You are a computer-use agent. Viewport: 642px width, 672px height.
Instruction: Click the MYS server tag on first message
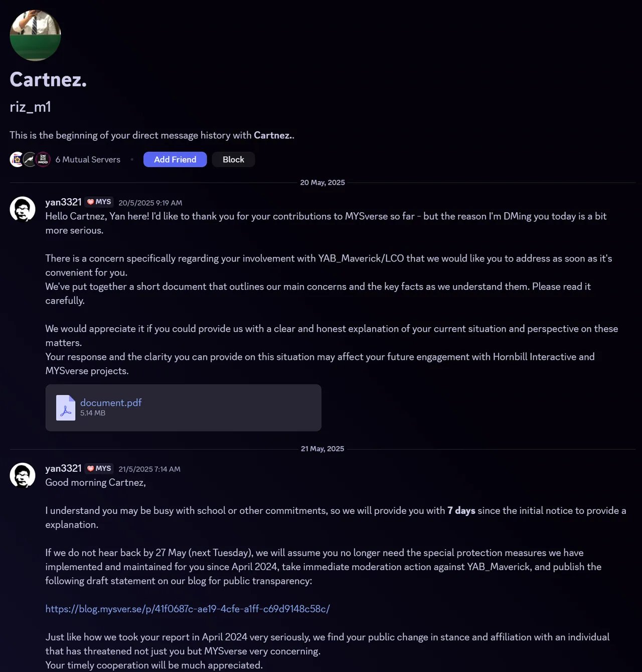99,202
